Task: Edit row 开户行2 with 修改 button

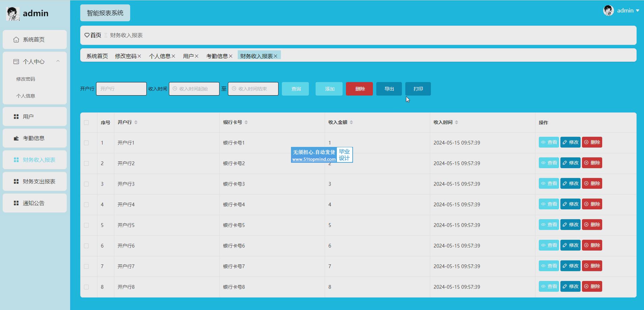Action: tap(570, 163)
